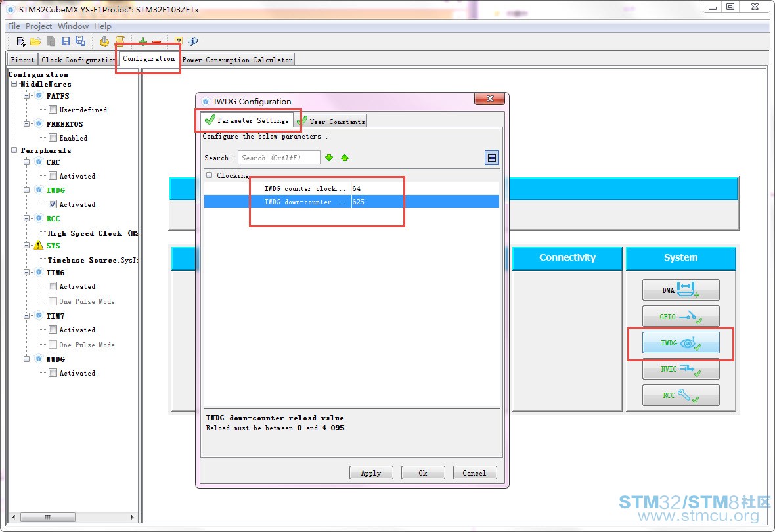Click the SYS warning triangle icon
This screenshot has height=532, width=775.
click(x=38, y=246)
